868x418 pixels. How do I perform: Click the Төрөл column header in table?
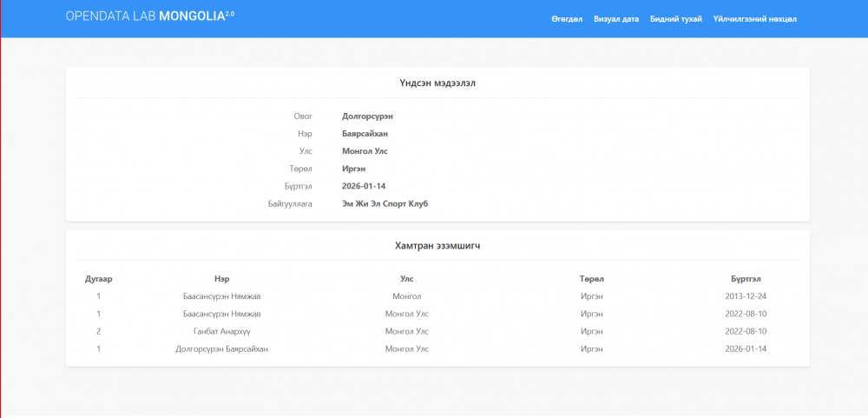click(x=592, y=279)
